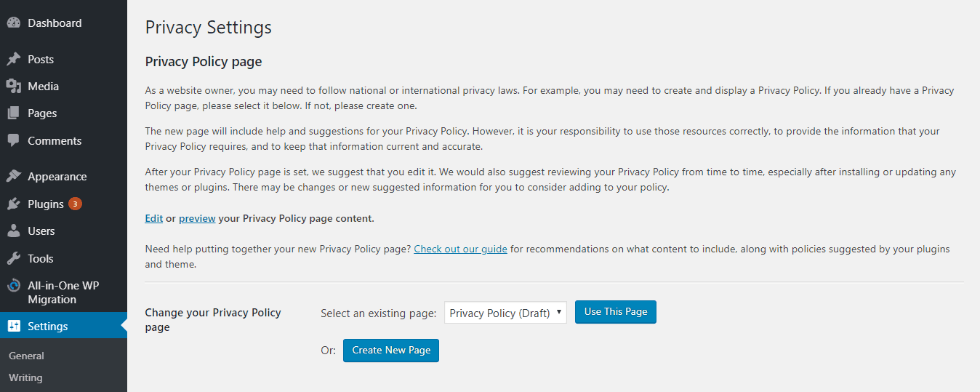Click the Posts pushpin icon

[14, 59]
